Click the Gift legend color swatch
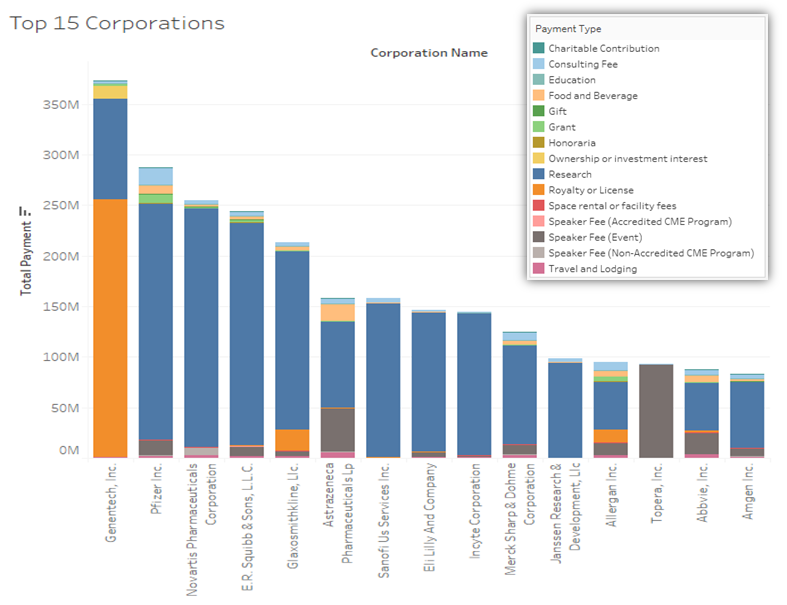Viewport: 787px width, 605px height. (539, 111)
